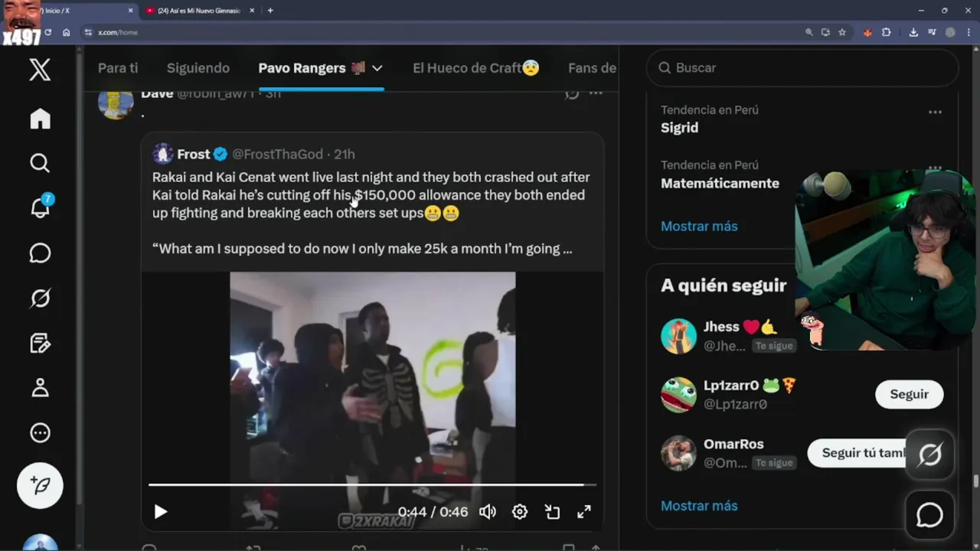Open Jhess profile avatar

[x=678, y=336]
